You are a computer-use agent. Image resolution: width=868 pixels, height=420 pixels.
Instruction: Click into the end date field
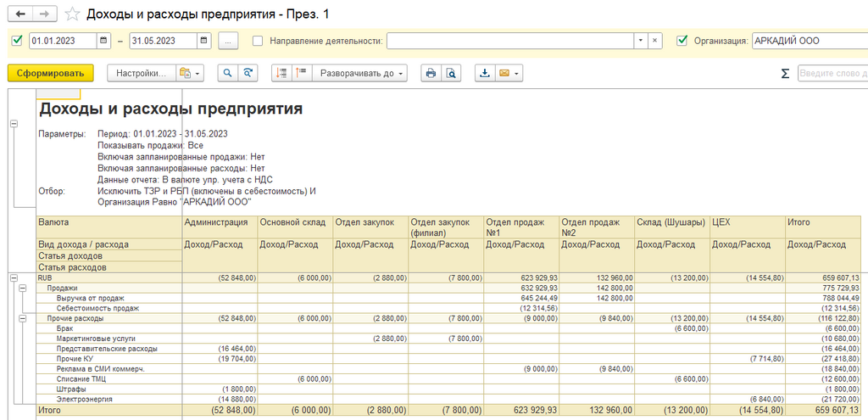(x=163, y=41)
